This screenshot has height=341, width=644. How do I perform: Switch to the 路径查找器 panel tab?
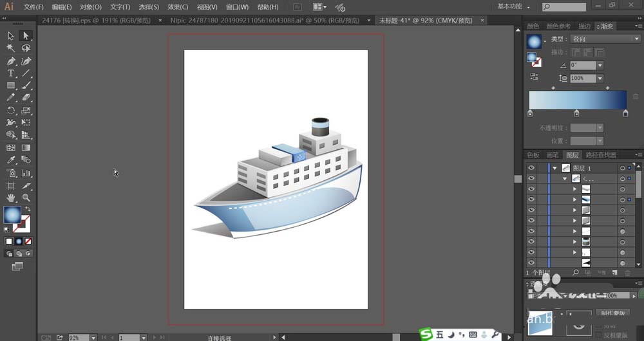[601, 154]
